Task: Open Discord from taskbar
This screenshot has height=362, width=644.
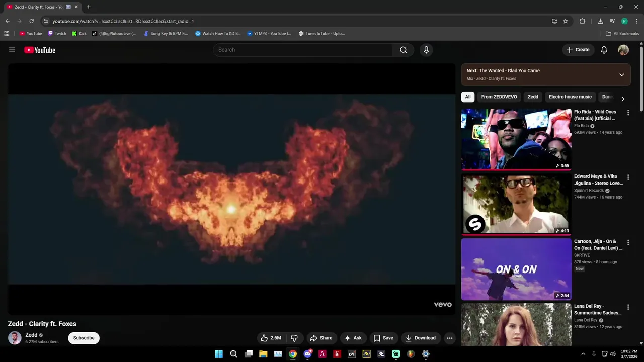Action: 307,354
